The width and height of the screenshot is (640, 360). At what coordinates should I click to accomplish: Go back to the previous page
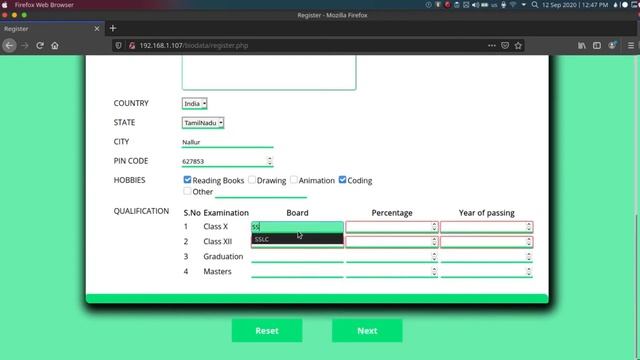pyautogui.click(x=9, y=45)
